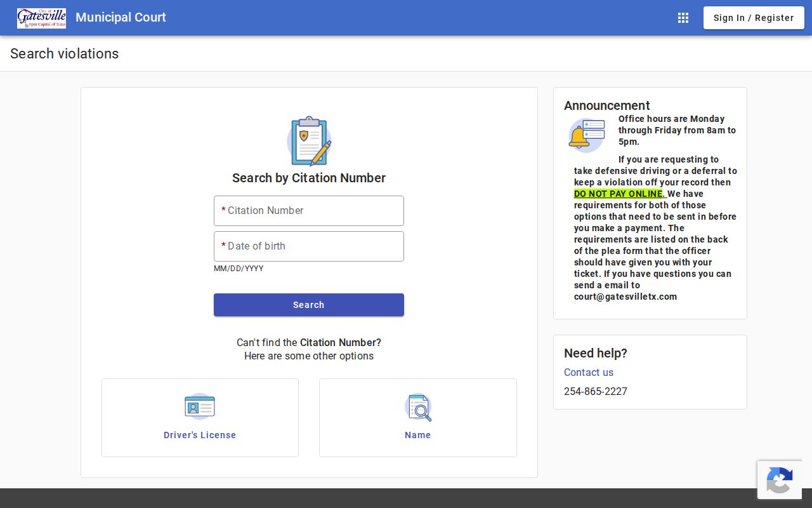
Task: Follow the Contact us link
Action: (x=589, y=372)
